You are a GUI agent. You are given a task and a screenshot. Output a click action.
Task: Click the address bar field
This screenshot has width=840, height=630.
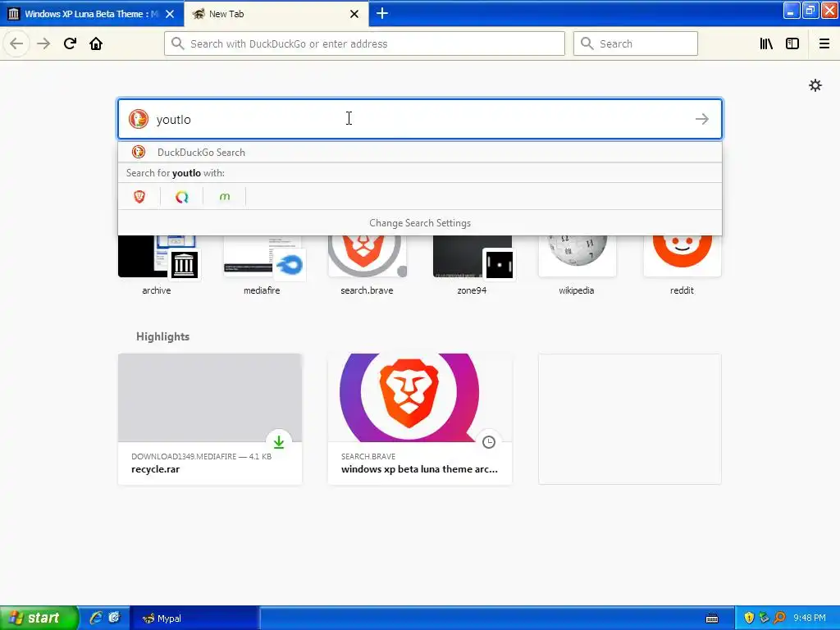(364, 43)
